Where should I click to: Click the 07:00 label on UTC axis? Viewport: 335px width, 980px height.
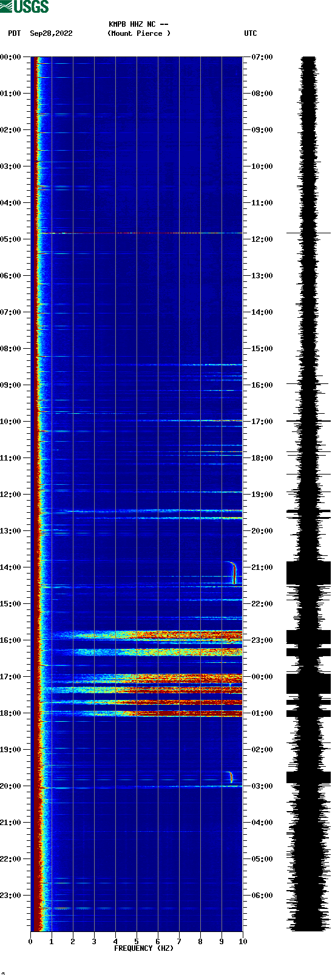(x=262, y=57)
